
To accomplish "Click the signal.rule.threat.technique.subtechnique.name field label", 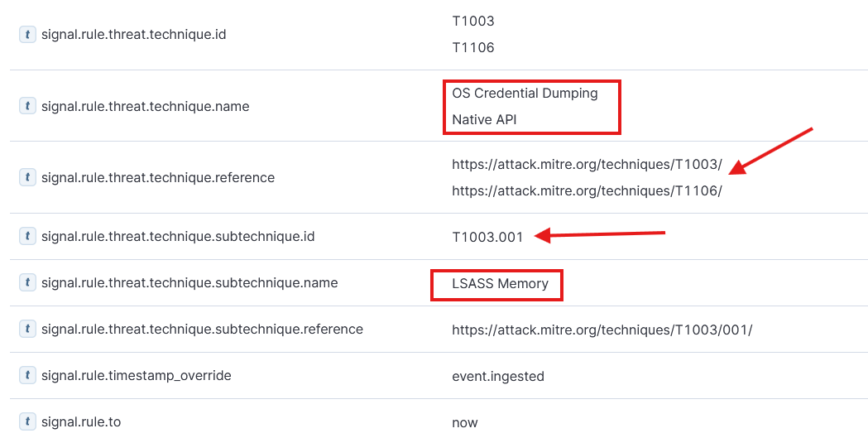I will tap(189, 282).
